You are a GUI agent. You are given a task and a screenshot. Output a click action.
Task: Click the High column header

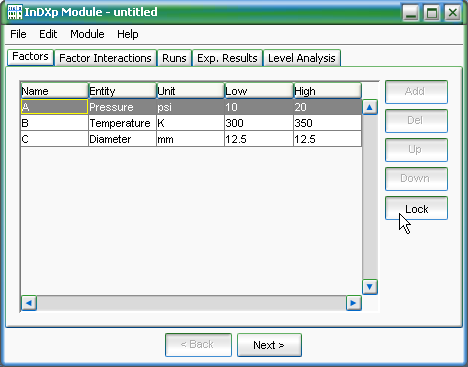pyautogui.click(x=327, y=91)
